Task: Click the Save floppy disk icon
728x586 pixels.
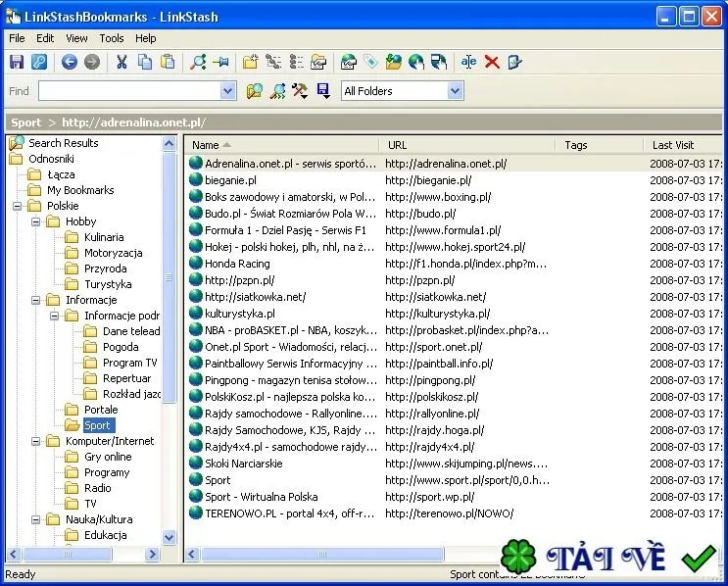Action: click(17, 62)
